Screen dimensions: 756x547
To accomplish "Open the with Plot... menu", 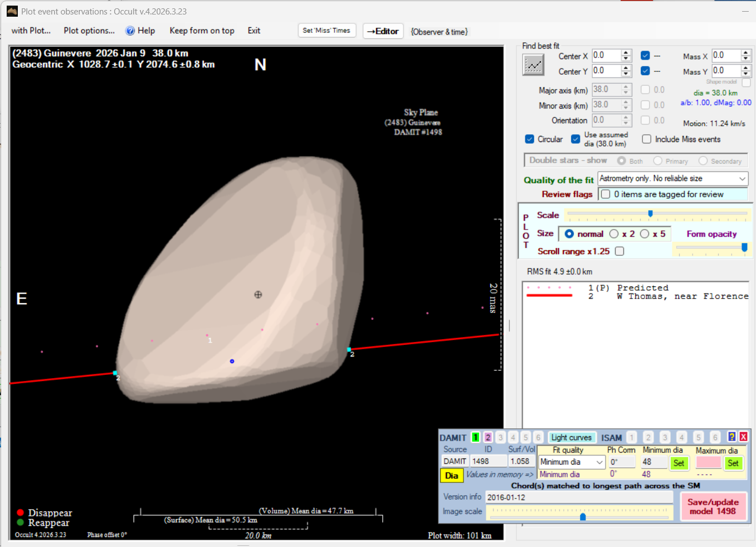I will tap(31, 31).
